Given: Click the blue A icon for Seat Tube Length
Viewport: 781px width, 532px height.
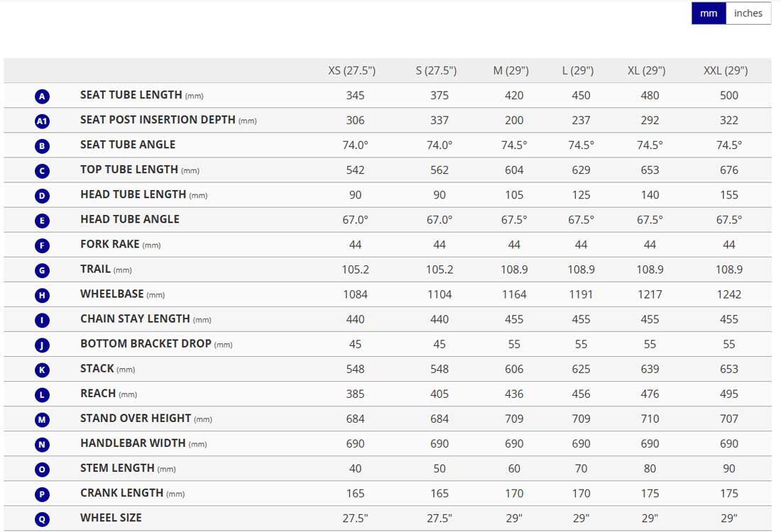Looking at the screenshot, I should 43,96.
